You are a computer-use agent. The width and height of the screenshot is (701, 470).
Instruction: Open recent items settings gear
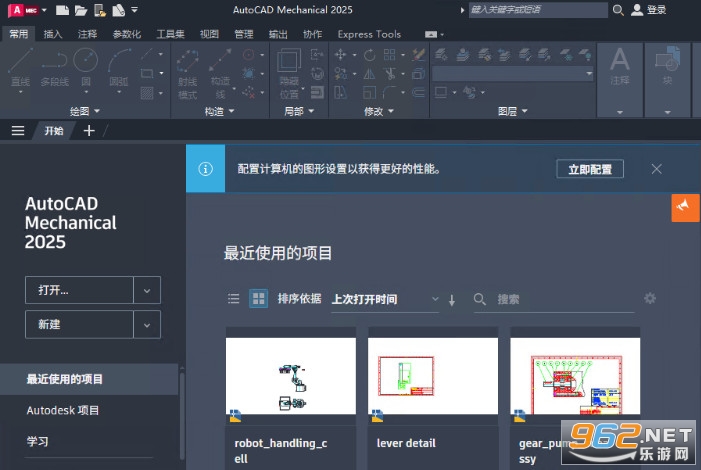(x=650, y=298)
